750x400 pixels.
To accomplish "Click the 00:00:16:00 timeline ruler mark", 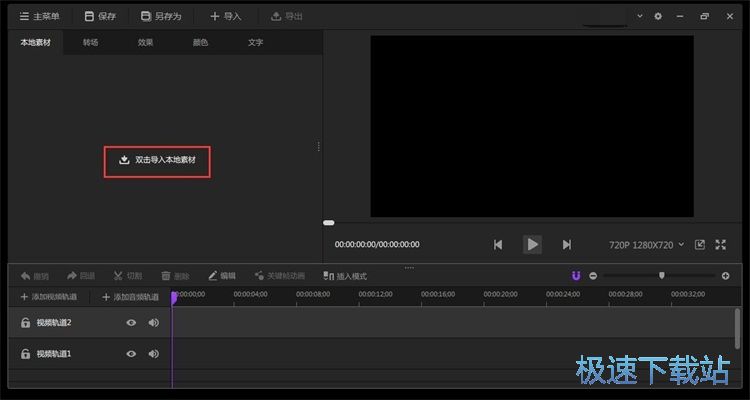I will tap(438, 294).
